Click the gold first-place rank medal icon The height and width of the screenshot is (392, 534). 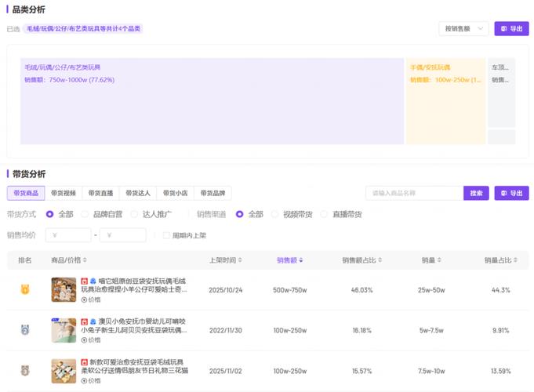click(x=24, y=289)
